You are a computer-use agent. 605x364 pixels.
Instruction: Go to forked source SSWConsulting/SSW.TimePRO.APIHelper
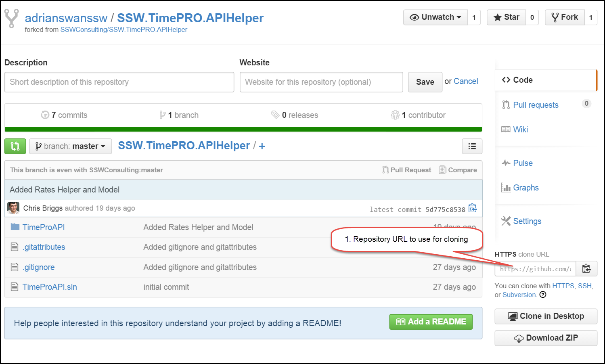click(124, 30)
